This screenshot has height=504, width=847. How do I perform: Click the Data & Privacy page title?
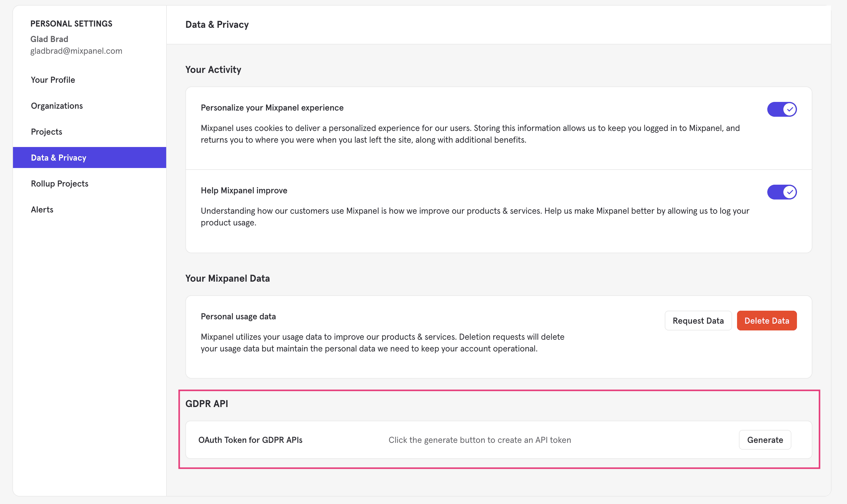pyautogui.click(x=217, y=24)
